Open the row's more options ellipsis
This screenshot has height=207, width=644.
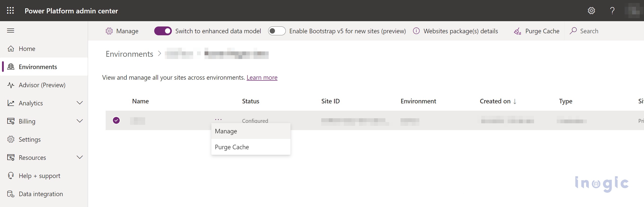click(218, 119)
